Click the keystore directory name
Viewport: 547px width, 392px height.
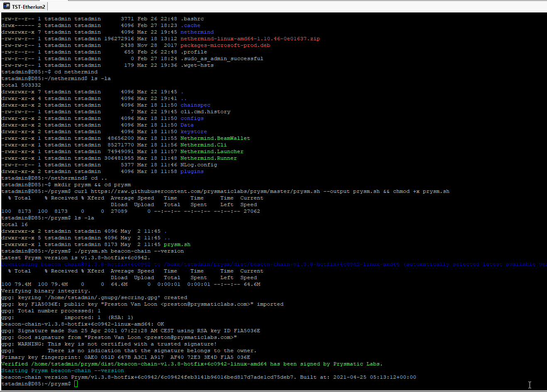click(x=194, y=131)
